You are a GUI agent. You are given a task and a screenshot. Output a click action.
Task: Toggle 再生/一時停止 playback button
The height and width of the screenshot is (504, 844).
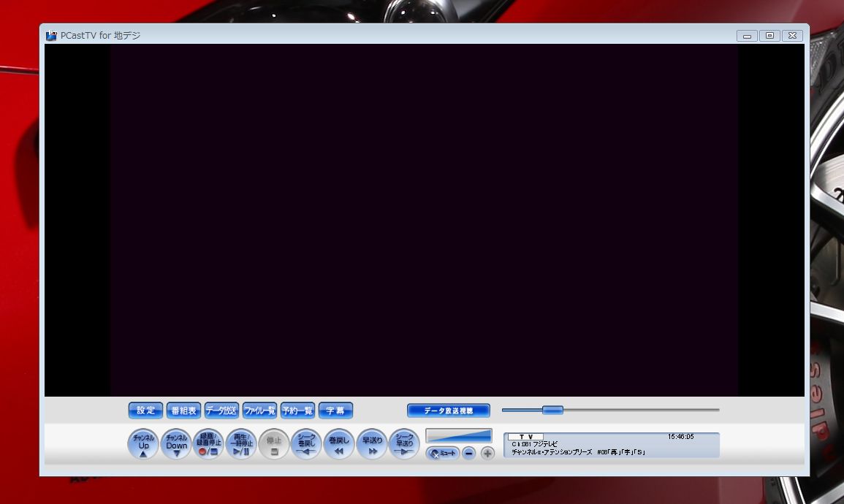241,444
